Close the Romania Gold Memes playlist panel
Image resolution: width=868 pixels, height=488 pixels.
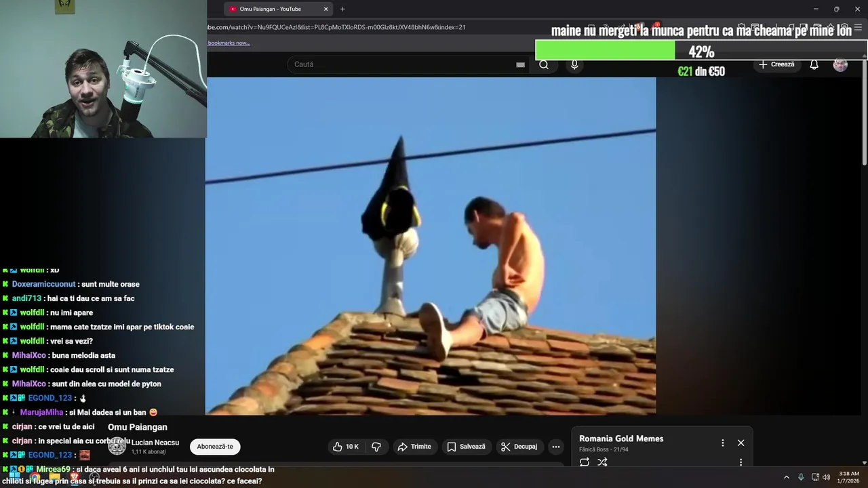click(x=741, y=443)
